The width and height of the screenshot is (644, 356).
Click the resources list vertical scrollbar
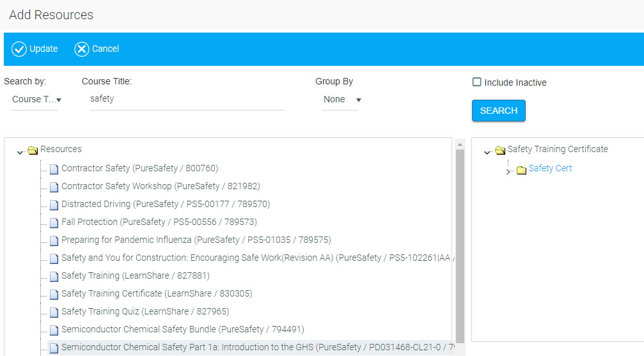pyautogui.click(x=459, y=243)
